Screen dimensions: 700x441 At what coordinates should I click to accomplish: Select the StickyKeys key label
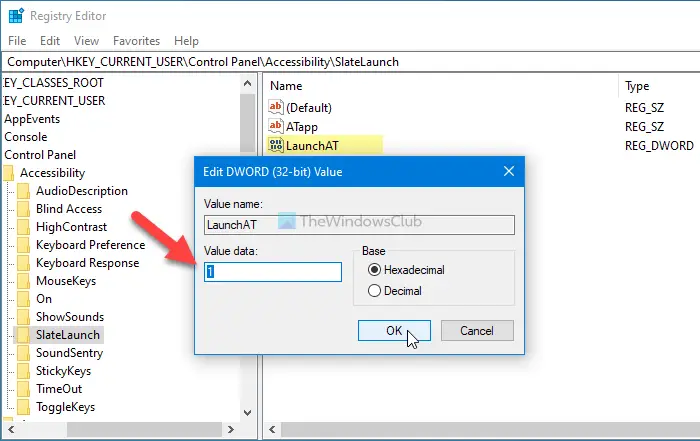[63, 371]
